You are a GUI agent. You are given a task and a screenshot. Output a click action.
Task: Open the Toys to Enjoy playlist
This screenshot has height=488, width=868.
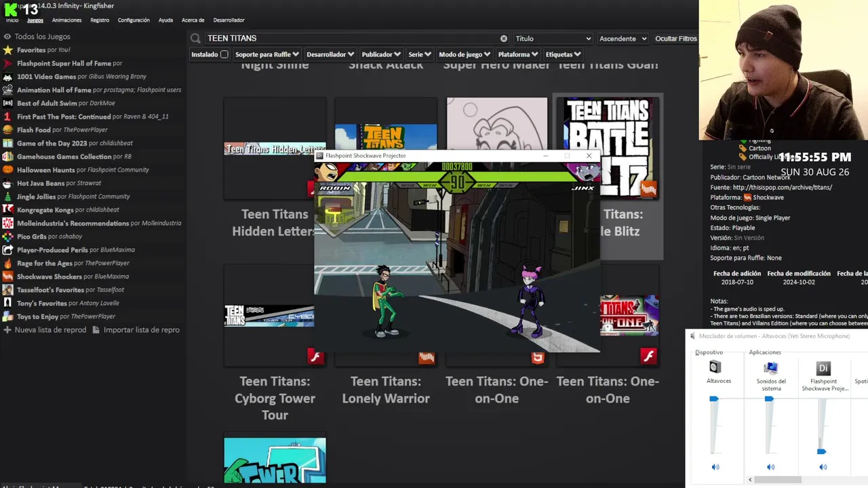[x=66, y=317]
